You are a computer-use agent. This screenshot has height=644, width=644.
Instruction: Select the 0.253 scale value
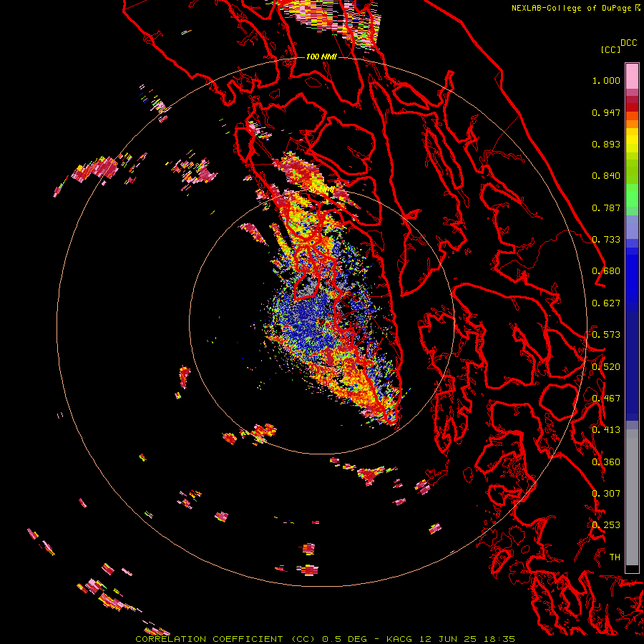[x=606, y=525]
